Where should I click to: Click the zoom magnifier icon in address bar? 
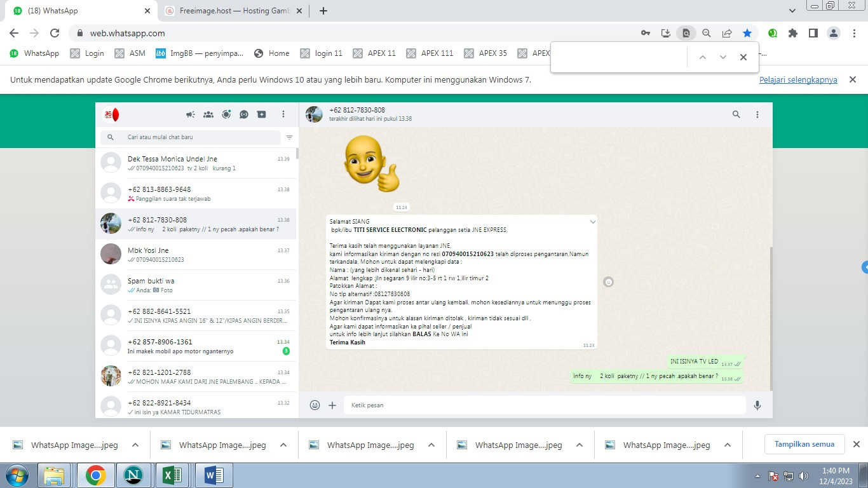(x=707, y=33)
